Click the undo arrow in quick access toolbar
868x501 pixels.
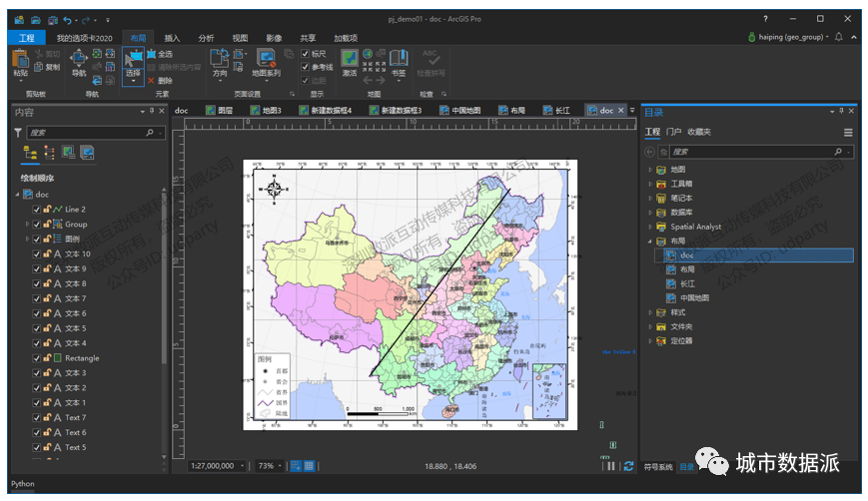[x=67, y=20]
